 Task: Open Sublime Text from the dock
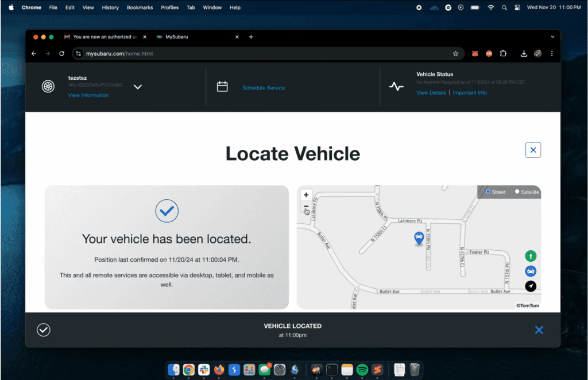point(377,370)
